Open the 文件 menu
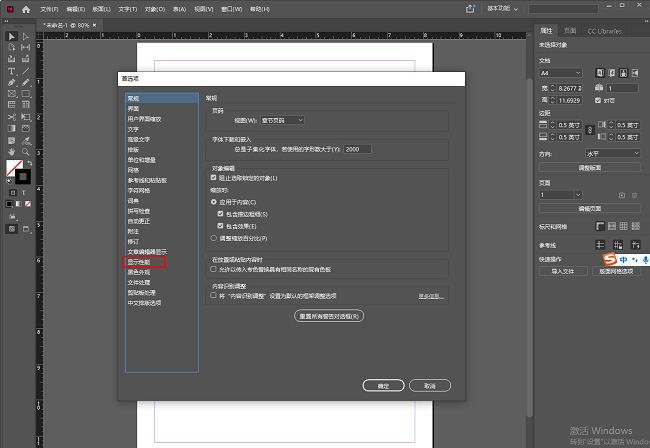Viewport: 650px width, 448px height. (x=49, y=8)
